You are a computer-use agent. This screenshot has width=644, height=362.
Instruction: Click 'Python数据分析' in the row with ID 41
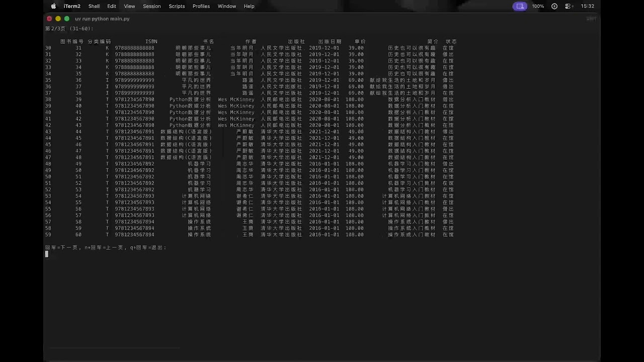pyautogui.click(x=190, y=112)
